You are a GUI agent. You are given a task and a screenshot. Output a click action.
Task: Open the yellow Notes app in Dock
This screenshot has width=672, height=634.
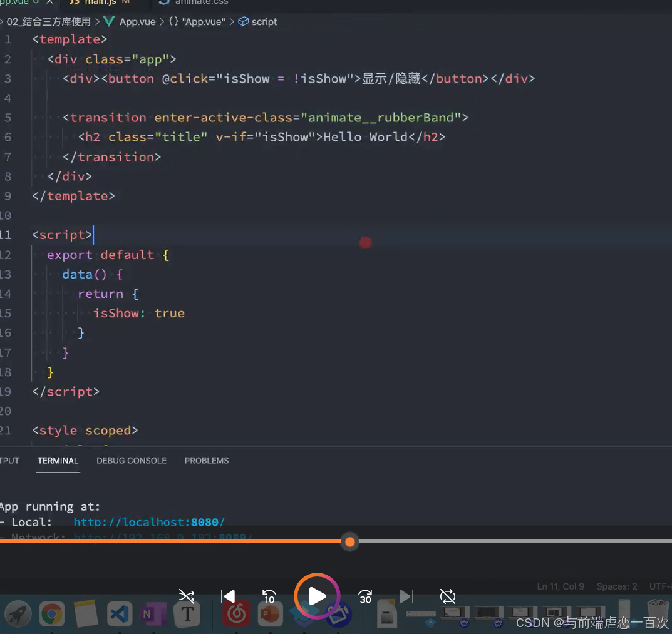point(86,614)
